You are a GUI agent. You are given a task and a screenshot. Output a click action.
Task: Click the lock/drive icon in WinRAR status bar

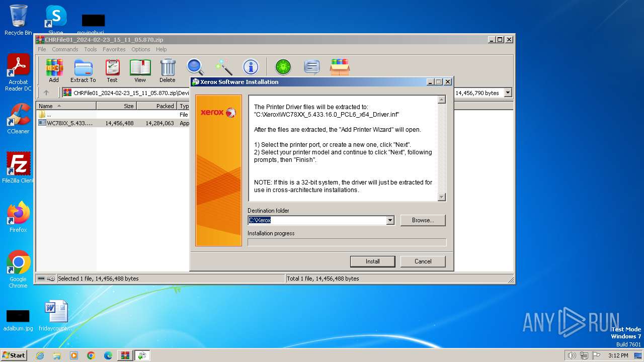46,279
